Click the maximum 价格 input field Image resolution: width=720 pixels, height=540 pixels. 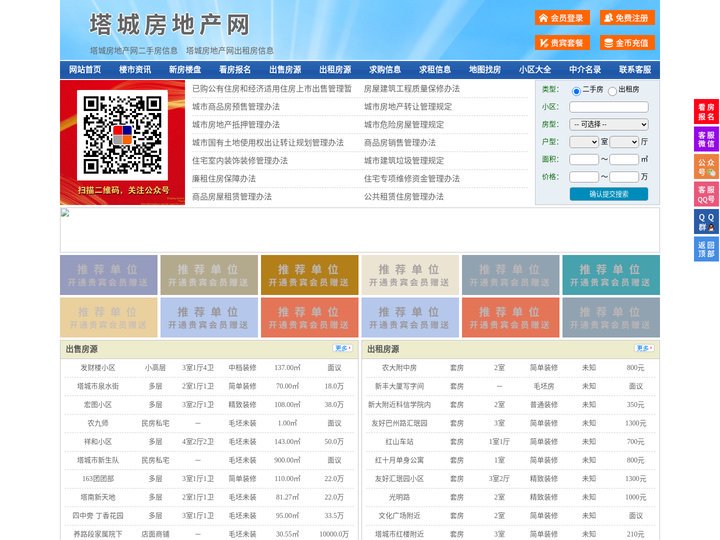pos(624,177)
